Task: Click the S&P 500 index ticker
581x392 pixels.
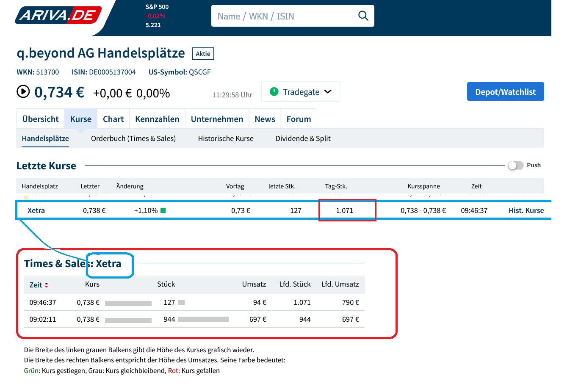Action: point(157,16)
